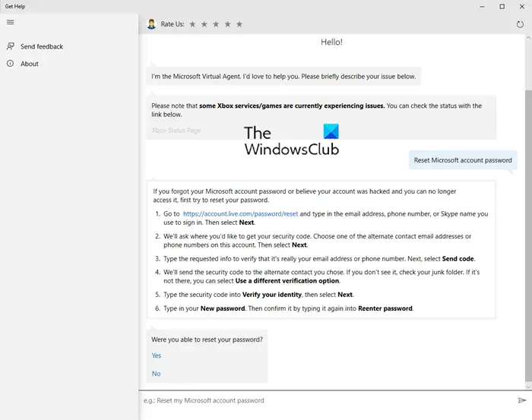The image size is (532, 420).
Task: Restart the conversation with refresh icon
Action: (520, 24)
